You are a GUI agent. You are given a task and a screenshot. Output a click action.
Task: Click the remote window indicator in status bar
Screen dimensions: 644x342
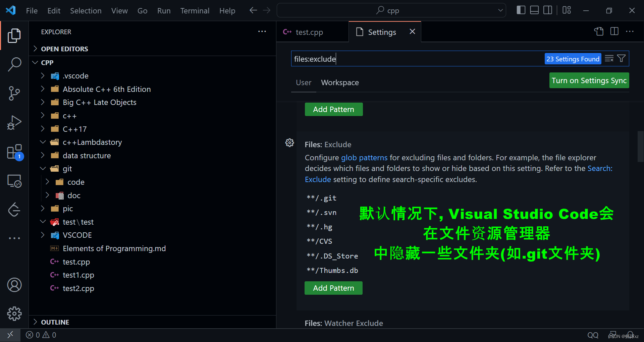point(10,335)
